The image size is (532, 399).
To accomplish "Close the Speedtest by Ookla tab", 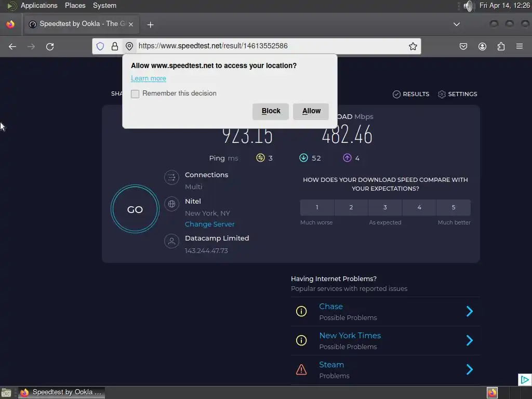I will click(x=131, y=24).
